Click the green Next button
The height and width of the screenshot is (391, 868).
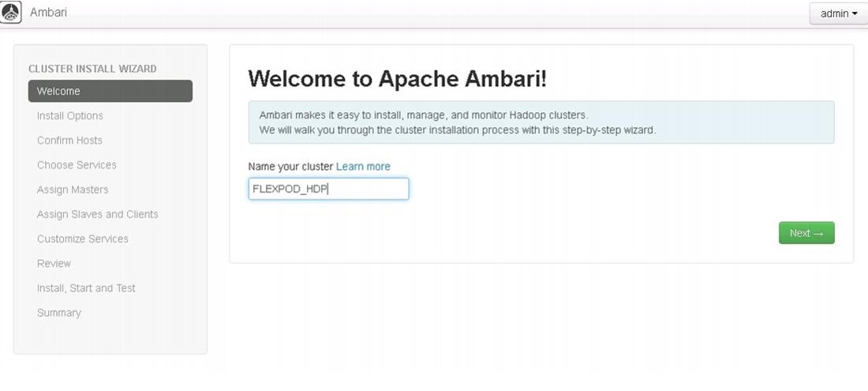coord(806,233)
